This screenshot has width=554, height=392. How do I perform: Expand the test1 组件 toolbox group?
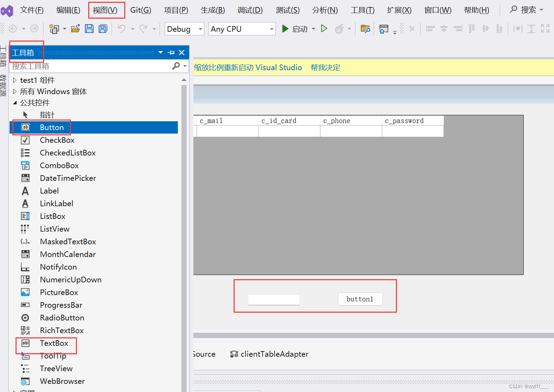[x=15, y=80]
